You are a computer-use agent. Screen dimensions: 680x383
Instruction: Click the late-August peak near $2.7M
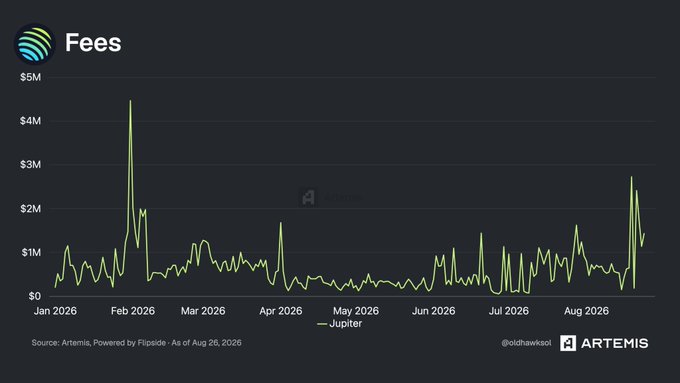[631, 177]
